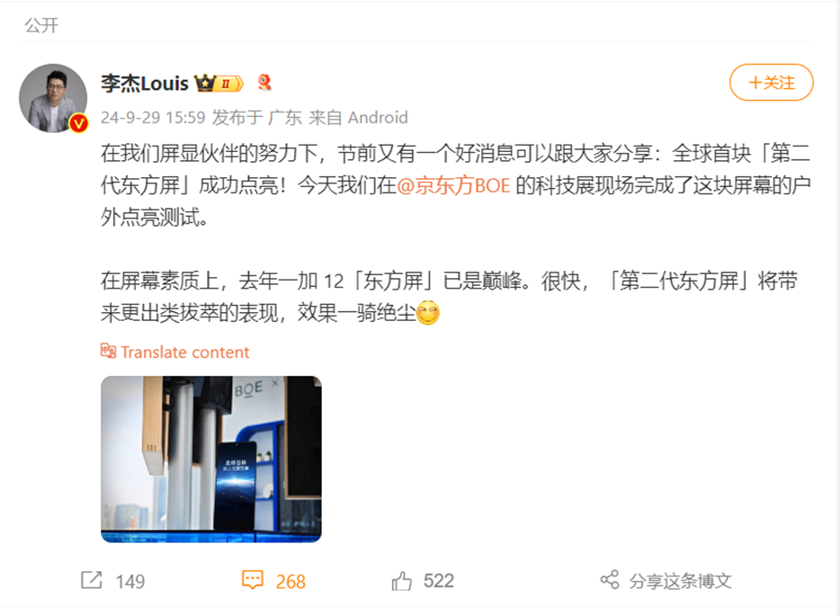Click the 149 repost count
840x616 pixels.
tap(130, 582)
